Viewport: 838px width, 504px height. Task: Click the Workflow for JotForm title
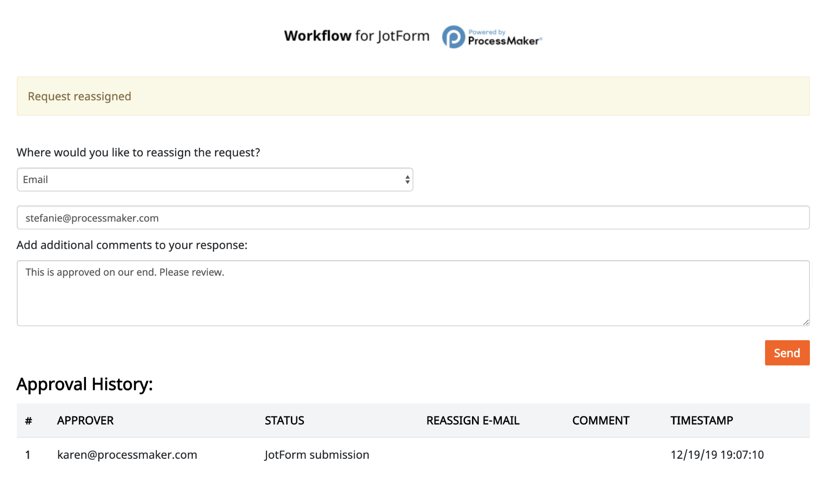pos(356,36)
